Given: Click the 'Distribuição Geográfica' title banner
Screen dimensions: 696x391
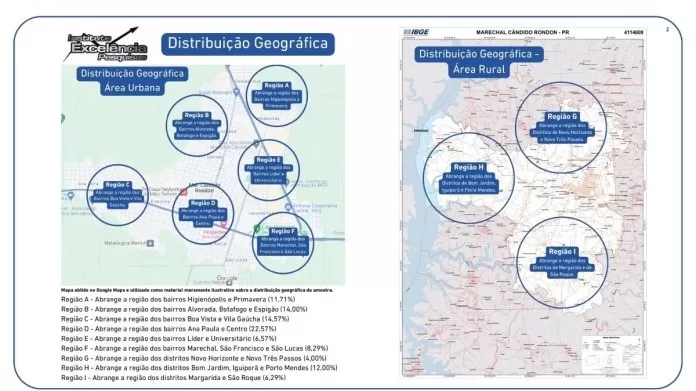Looking at the screenshot, I should tap(248, 43).
